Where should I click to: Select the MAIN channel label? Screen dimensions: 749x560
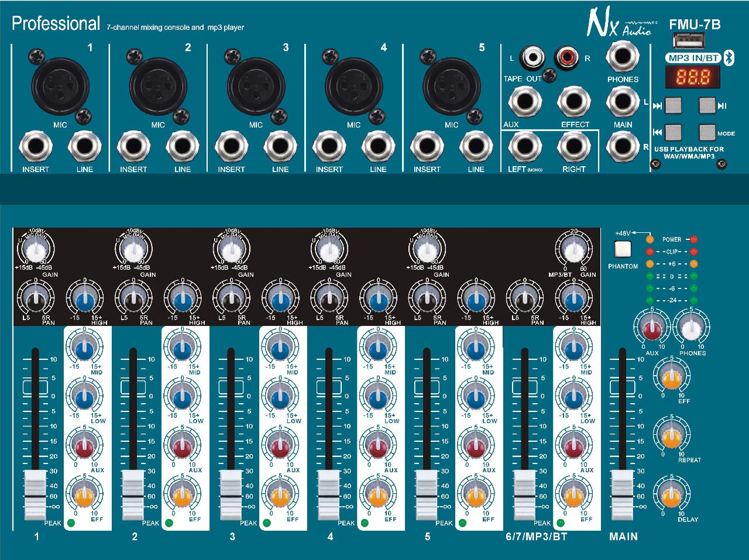click(624, 536)
